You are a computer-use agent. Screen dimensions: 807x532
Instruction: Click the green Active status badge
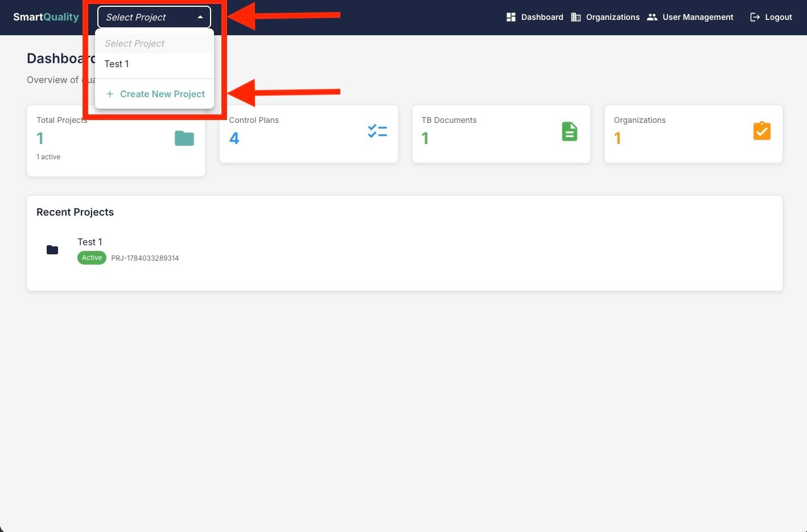click(x=92, y=258)
